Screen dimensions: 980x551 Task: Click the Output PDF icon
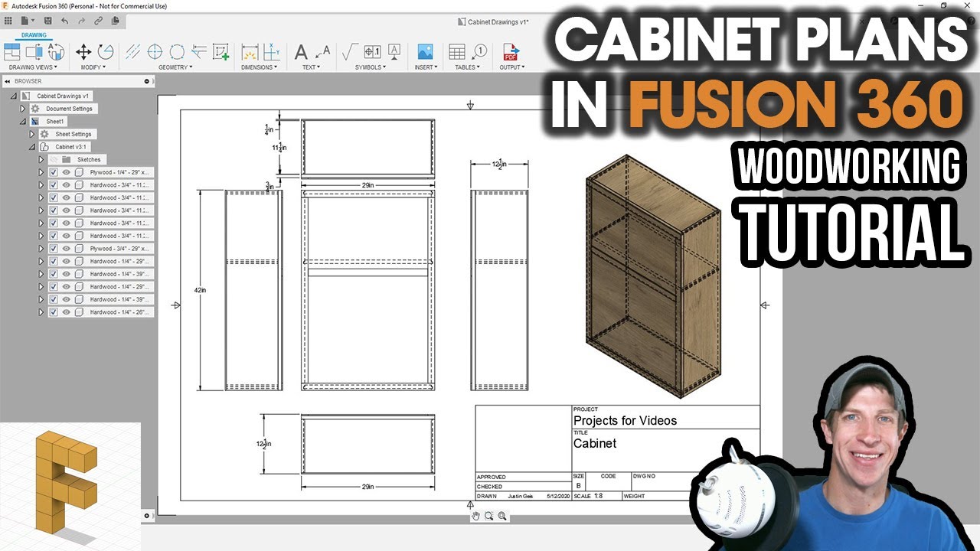pyautogui.click(x=511, y=52)
